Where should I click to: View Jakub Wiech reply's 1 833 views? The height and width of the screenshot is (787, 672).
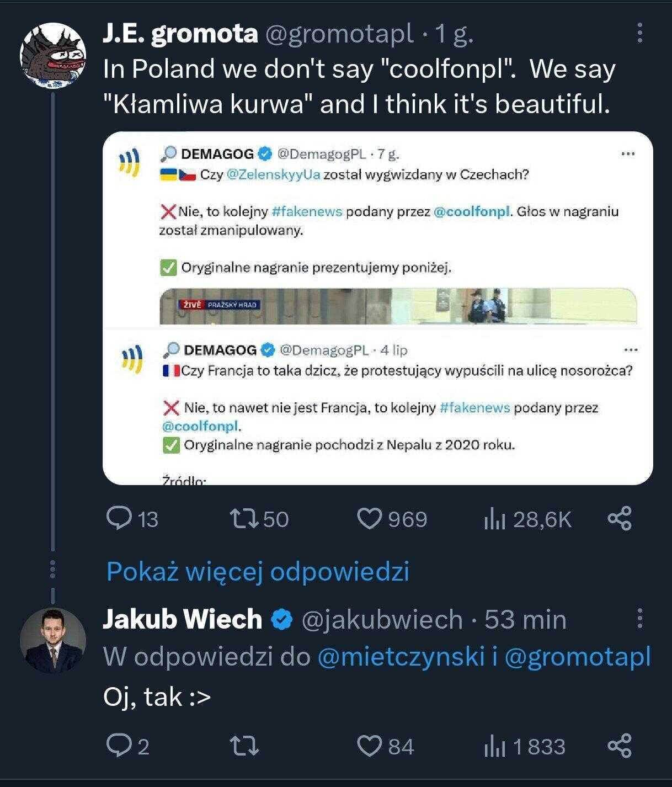(x=524, y=746)
